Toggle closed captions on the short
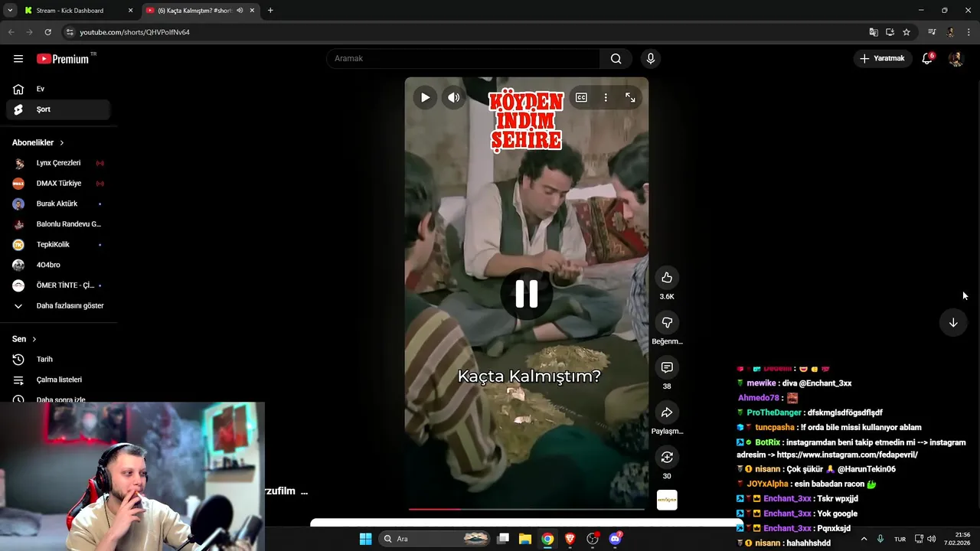The image size is (980, 551). click(x=581, y=98)
